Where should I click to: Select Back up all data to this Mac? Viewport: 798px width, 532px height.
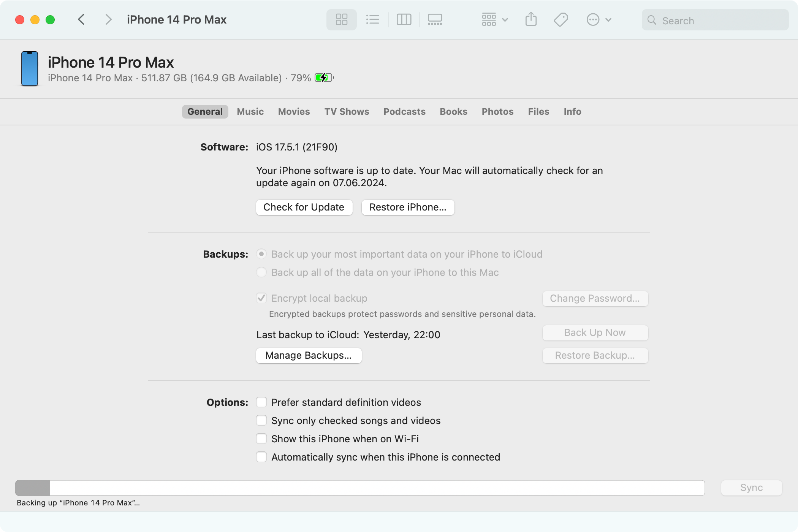[x=261, y=272]
